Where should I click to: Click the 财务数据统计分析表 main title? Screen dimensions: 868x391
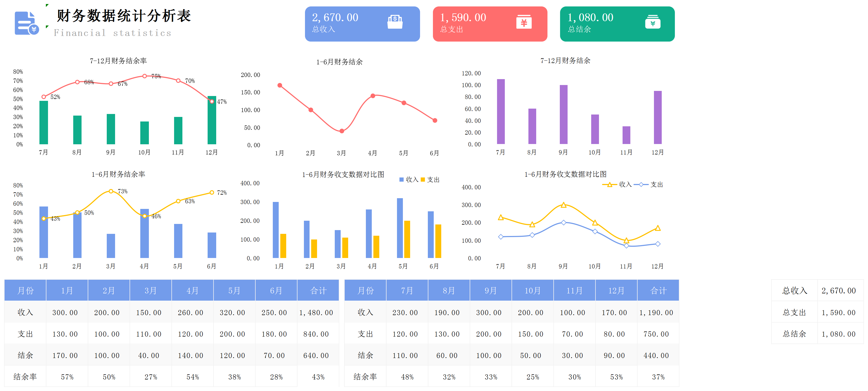124,16
